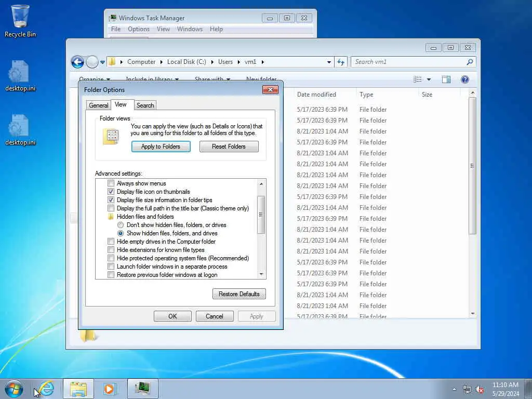Click the Show desktop strip on taskbar
The width and height of the screenshot is (532, 399).
(x=528, y=389)
